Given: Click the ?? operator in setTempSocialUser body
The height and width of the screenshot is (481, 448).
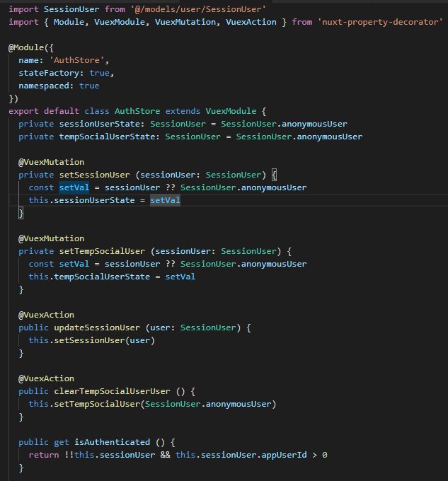Looking at the screenshot, I should (170, 264).
